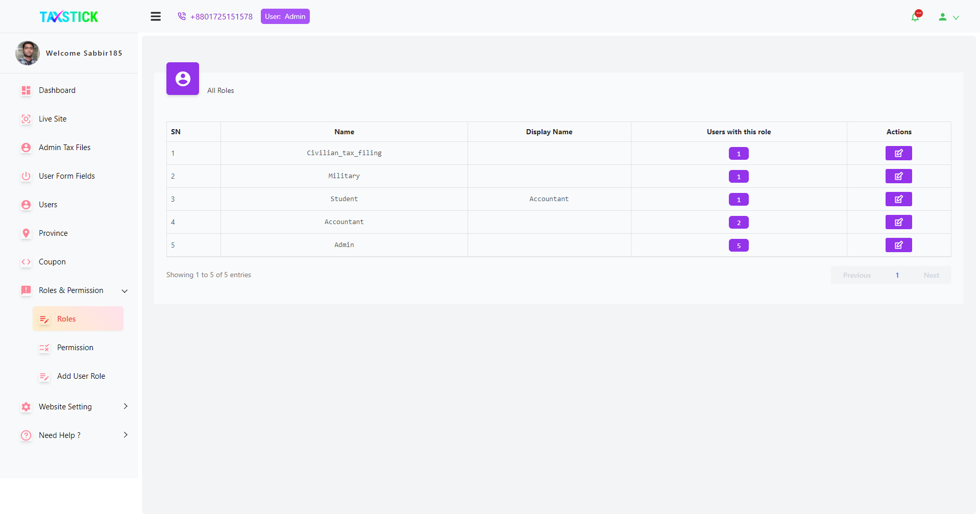Click user count badge 5 for Admin
The image size is (980, 514).
coord(739,246)
